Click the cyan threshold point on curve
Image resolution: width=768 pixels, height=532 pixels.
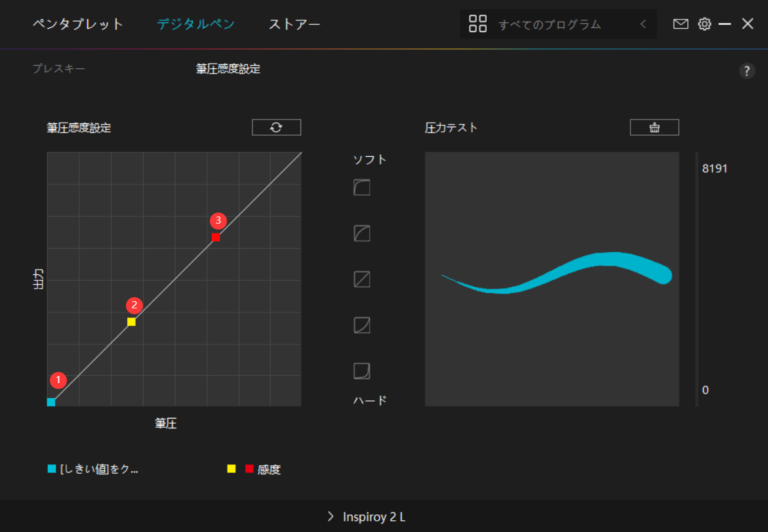click(51, 402)
